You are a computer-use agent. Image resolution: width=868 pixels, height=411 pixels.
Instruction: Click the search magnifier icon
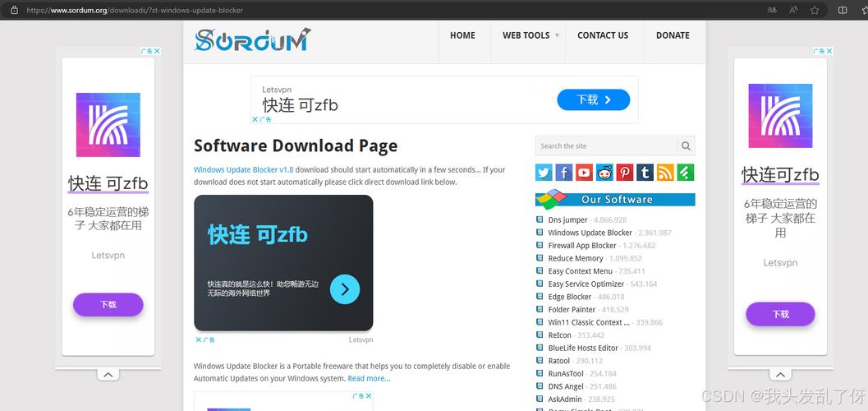click(x=686, y=146)
